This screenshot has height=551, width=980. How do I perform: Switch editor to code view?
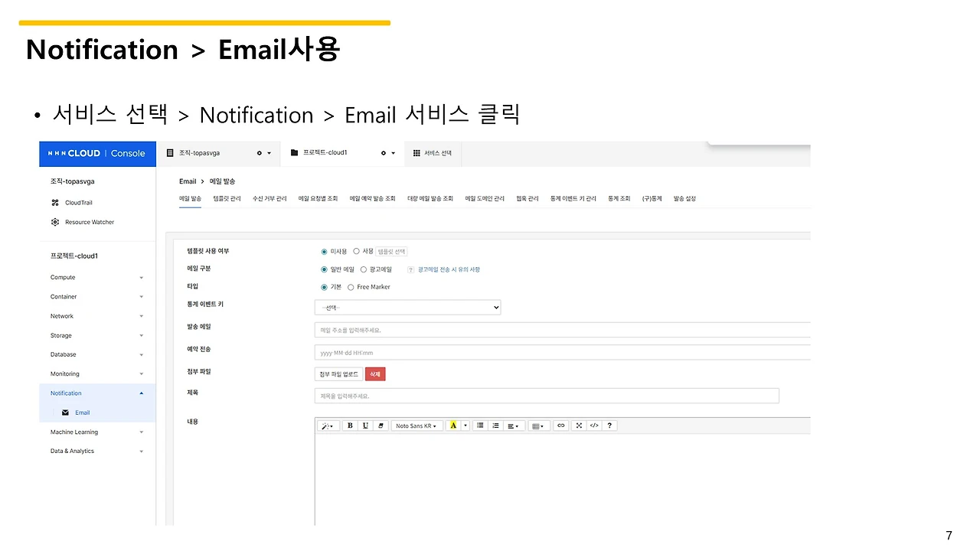[593, 425]
